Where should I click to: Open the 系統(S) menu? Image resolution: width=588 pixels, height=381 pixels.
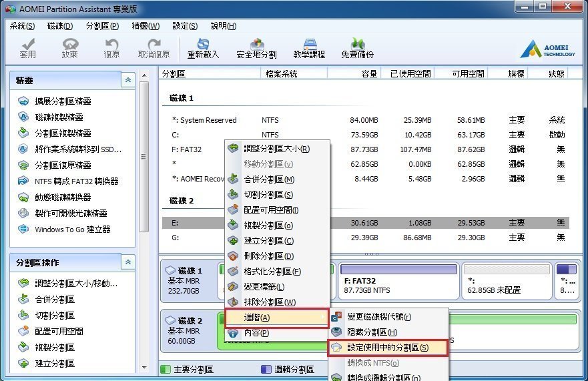pos(22,26)
